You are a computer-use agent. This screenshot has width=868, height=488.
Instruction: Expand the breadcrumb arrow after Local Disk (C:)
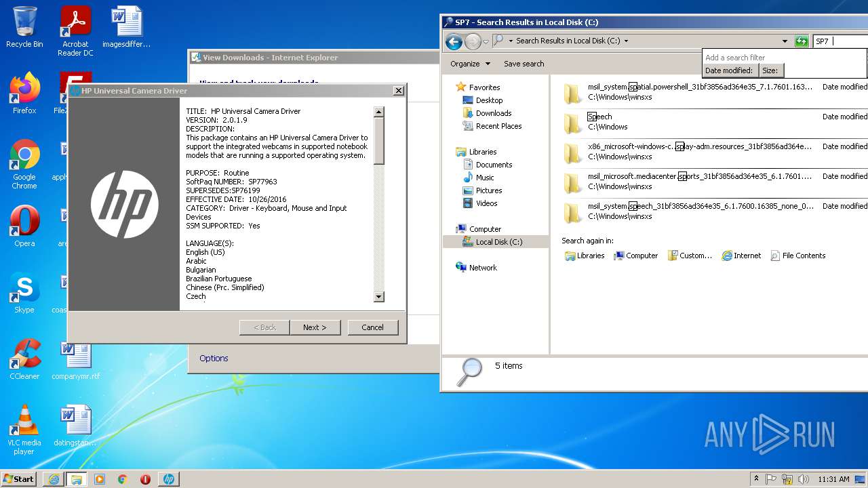[626, 41]
